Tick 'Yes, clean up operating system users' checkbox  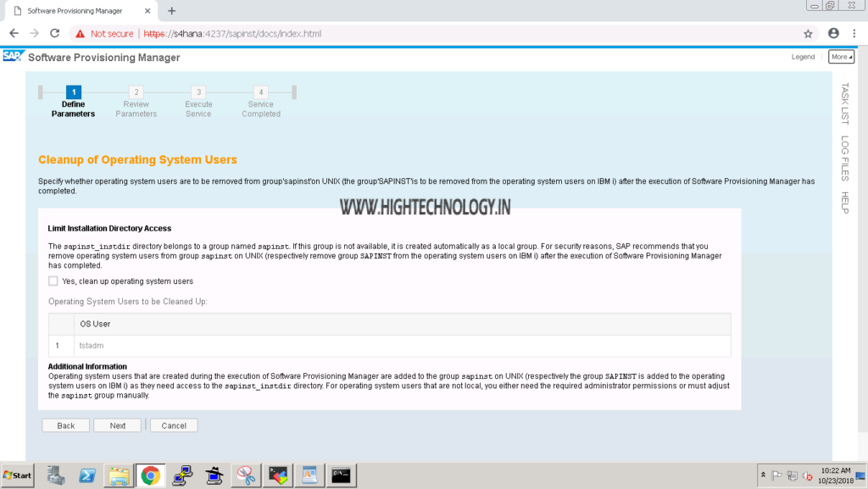(x=53, y=281)
